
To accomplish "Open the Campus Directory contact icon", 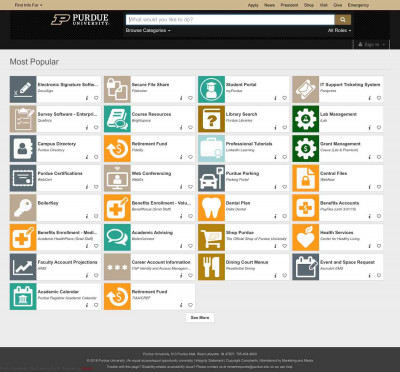I will tap(23, 149).
